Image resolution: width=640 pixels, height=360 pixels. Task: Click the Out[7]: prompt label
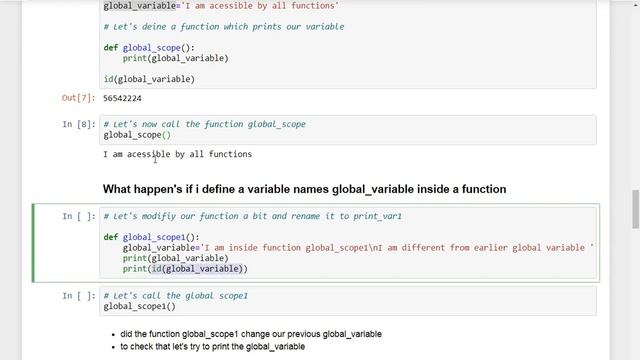tap(78, 98)
